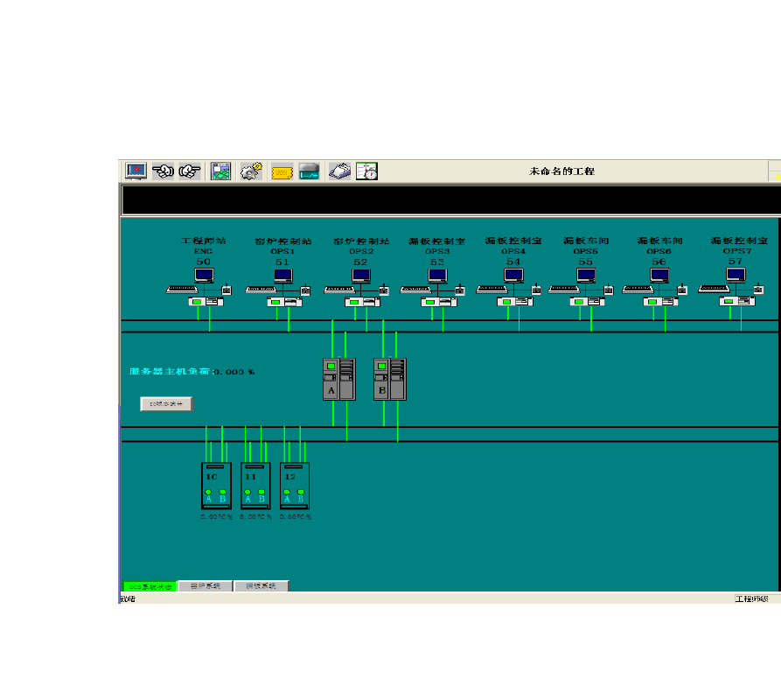The image size is (781, 700).
Task: Switch to the second bottom tab 窑炉系统
Action: (206, 586)
